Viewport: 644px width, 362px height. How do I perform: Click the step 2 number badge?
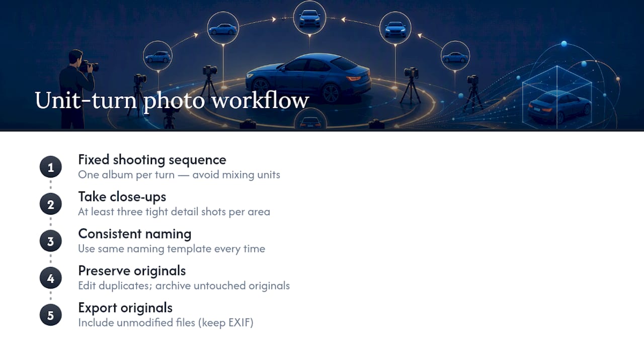tap(50, 205)
